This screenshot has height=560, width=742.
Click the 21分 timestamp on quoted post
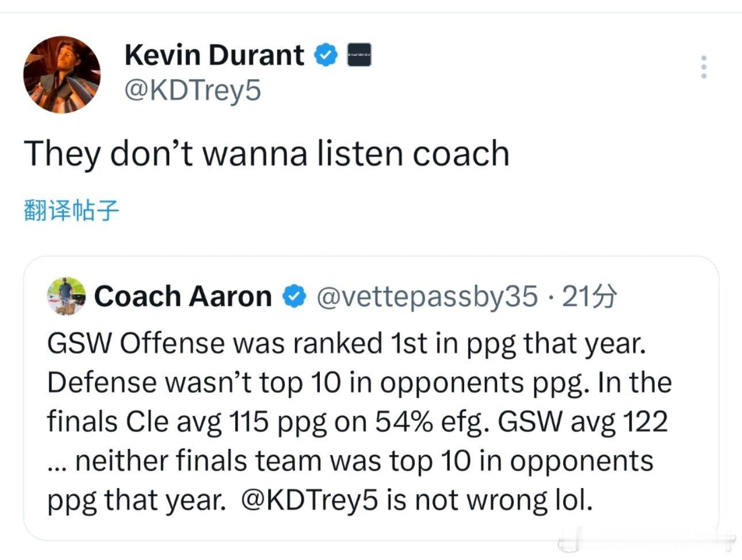(x=589, y=297)
